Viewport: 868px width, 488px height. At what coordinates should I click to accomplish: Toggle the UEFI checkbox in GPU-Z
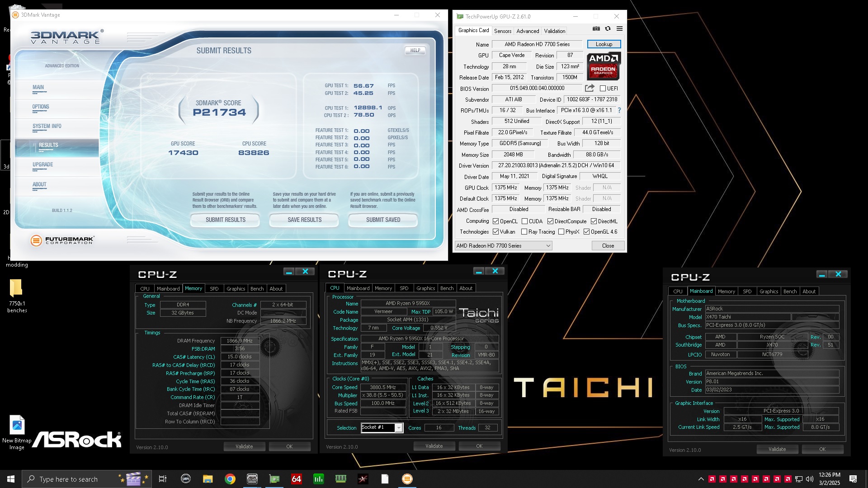point(603,89)
